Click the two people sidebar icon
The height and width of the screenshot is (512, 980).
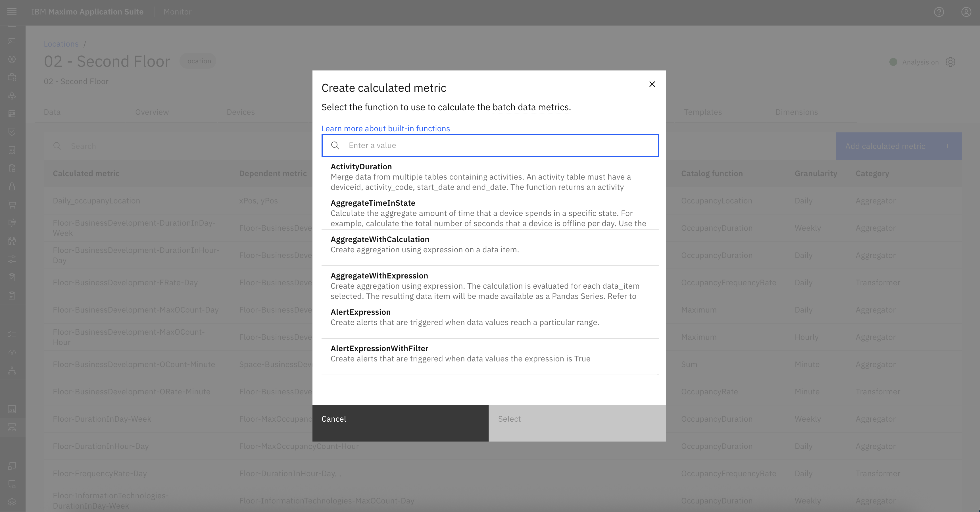coord(12,241)
